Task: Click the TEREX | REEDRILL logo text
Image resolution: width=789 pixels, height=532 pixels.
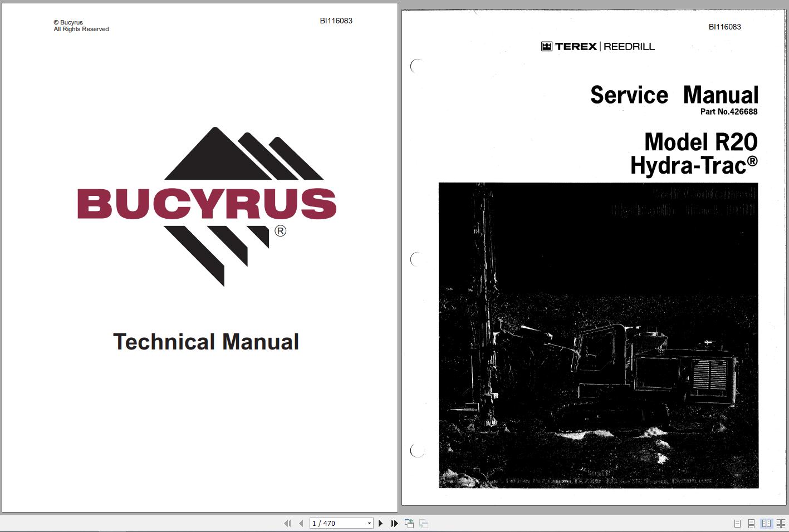Action: pyautogui.click(x=598, y=46)
